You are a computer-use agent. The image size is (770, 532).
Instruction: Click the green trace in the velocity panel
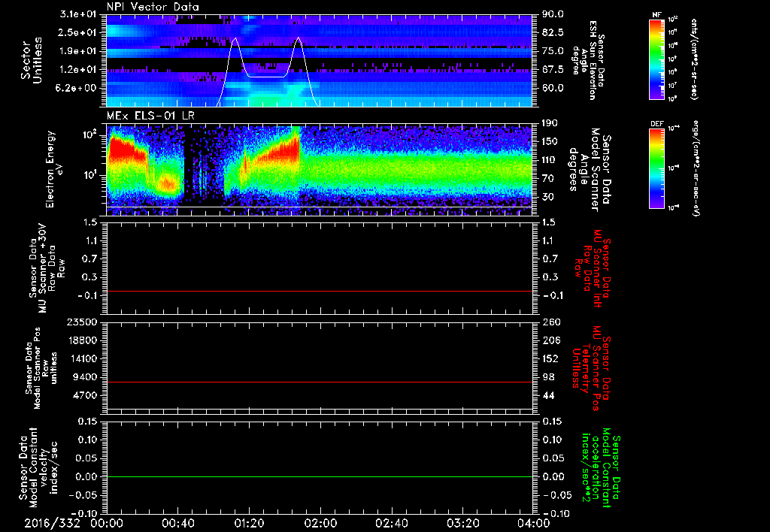click(x=319, y=476)
